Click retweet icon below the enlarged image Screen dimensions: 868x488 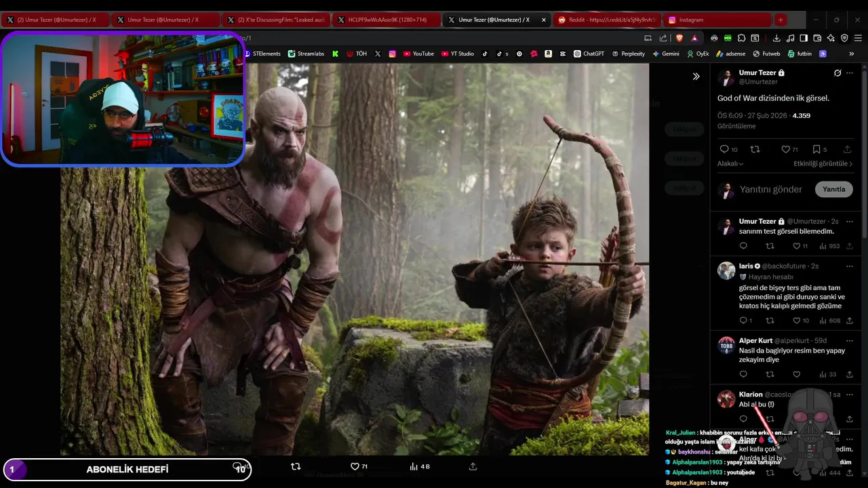[x=296, y=466]
